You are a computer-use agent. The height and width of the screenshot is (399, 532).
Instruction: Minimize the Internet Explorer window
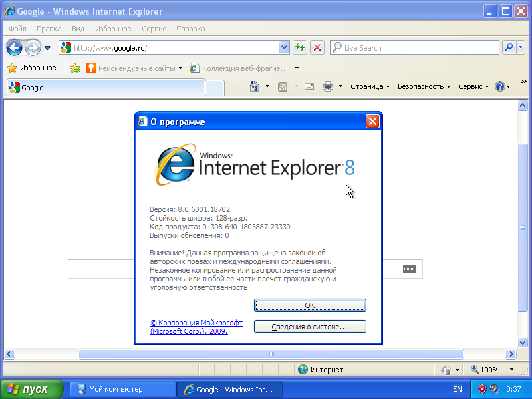point(489,11)
